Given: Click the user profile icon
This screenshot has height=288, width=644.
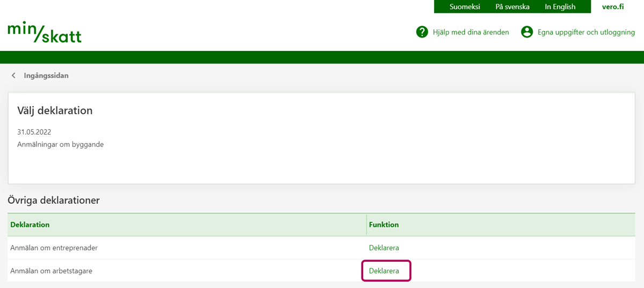Looking at the screenshot, I should pos(527,32).
